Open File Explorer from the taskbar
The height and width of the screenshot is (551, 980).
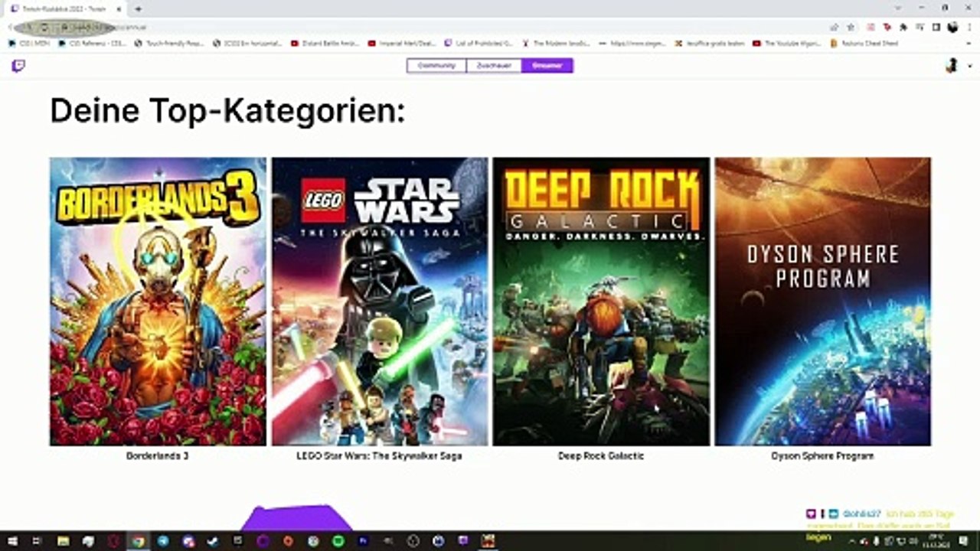pos(63,541)
